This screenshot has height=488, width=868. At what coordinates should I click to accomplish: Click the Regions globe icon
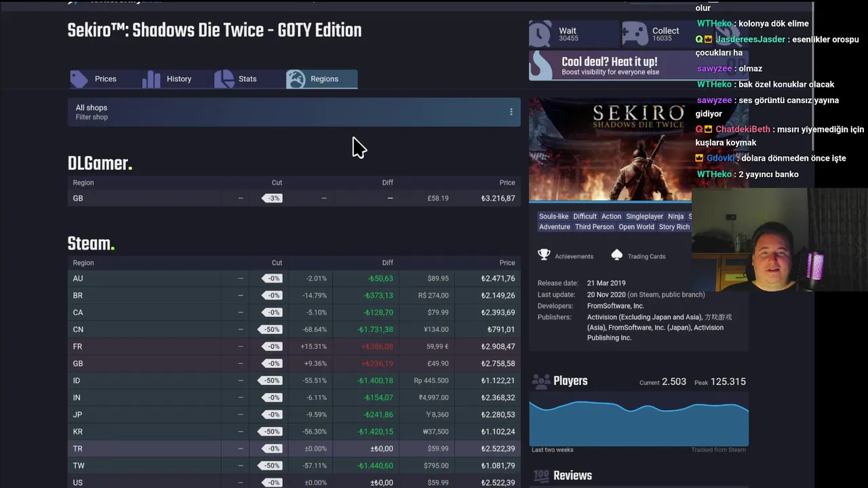click(296, 79)
